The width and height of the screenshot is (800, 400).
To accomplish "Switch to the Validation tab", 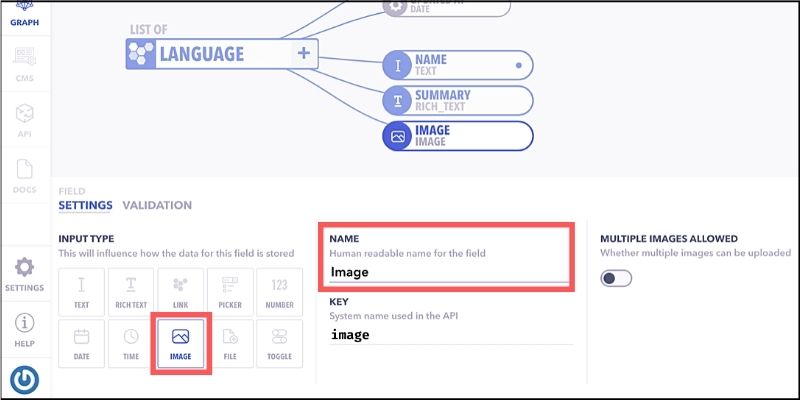I will click(157, 205).
